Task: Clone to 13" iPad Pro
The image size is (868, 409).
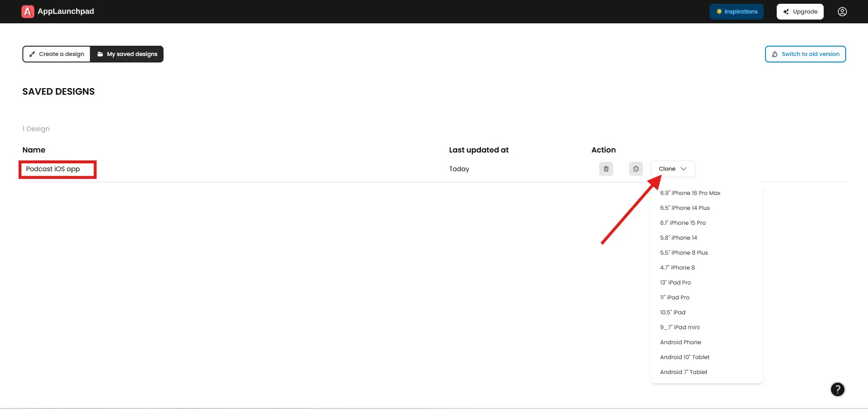Action: [676, 283]
